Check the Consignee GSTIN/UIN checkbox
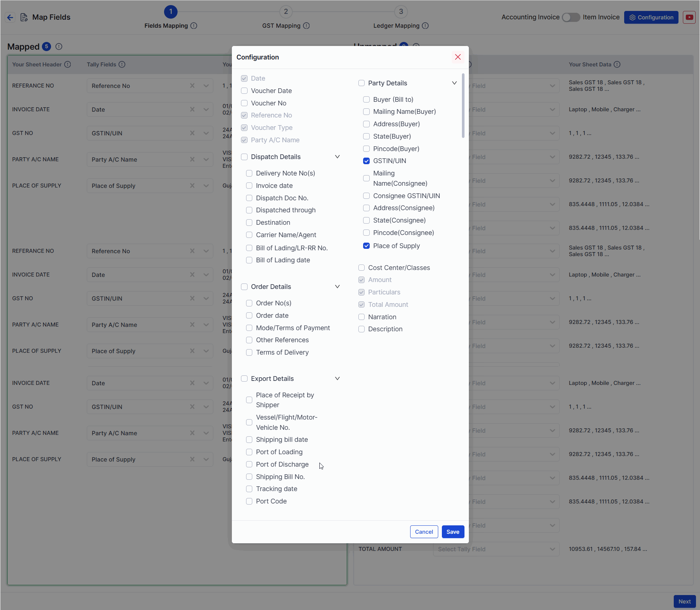The height and width of the screenshot is (610, 700). pyautogui.click(x=366, y=196)
